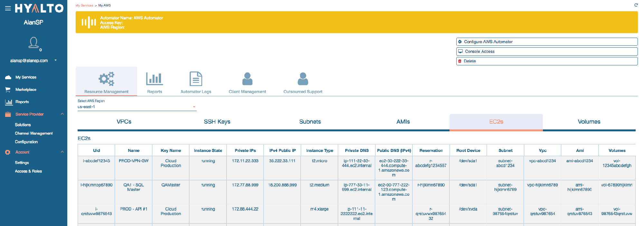
Task: Click the Instance Type column header
Action: 320,150
